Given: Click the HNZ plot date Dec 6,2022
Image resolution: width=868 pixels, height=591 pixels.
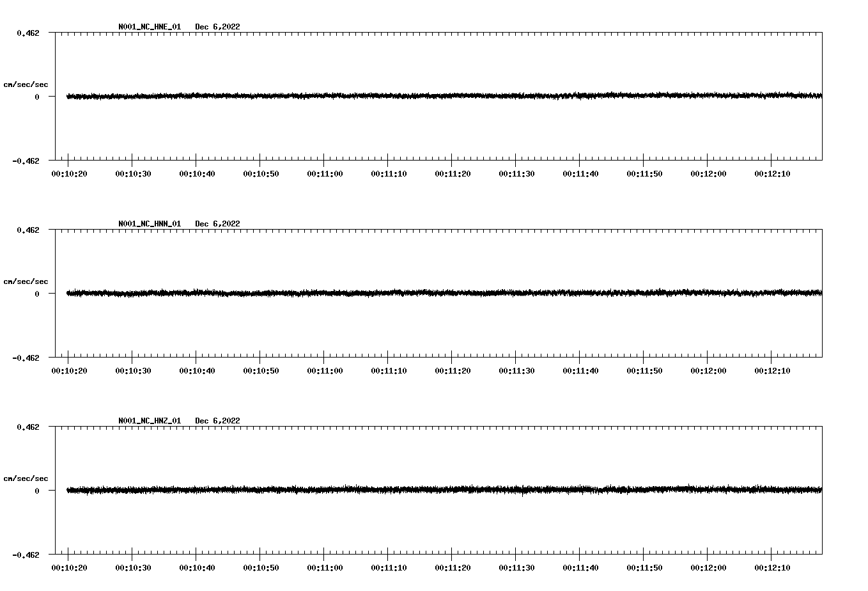Looking at the screenshot, I should 217,421.
